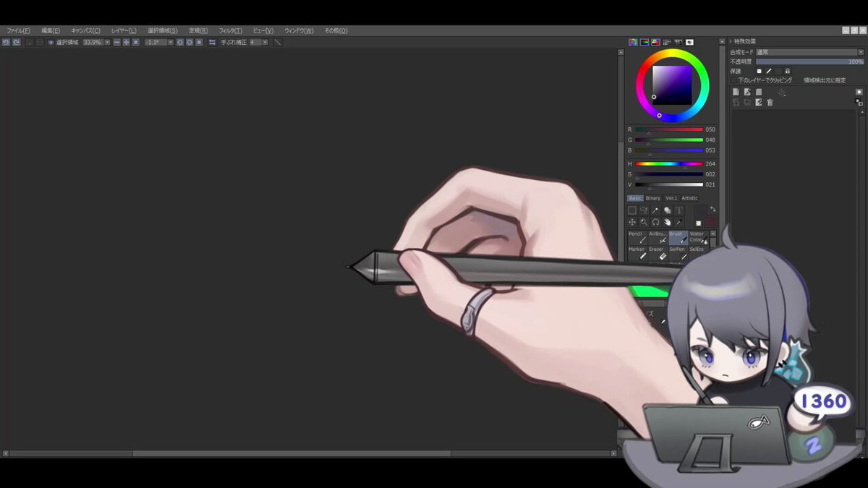Viewport: 868px width, 488px height.
Task: Open the ファイル(F) menu
Action: 18,31
